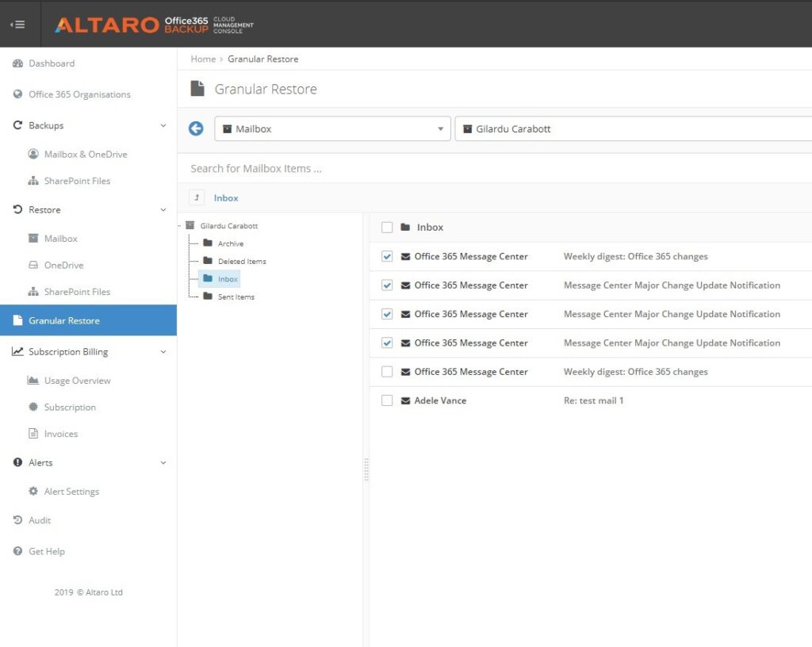Image resolution: width=812 pixels, height=647 pixels.
Task: Click the Granular Restore page title icon
Action: click(197, 89)
